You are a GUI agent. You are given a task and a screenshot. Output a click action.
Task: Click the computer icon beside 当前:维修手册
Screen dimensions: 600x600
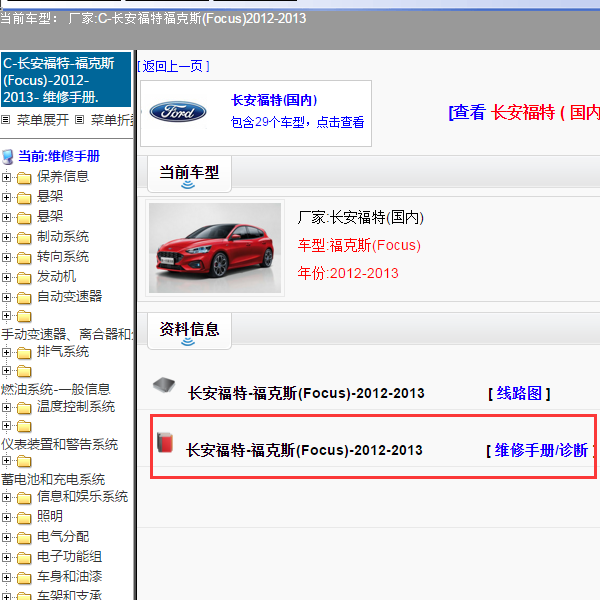click(7, 157)
